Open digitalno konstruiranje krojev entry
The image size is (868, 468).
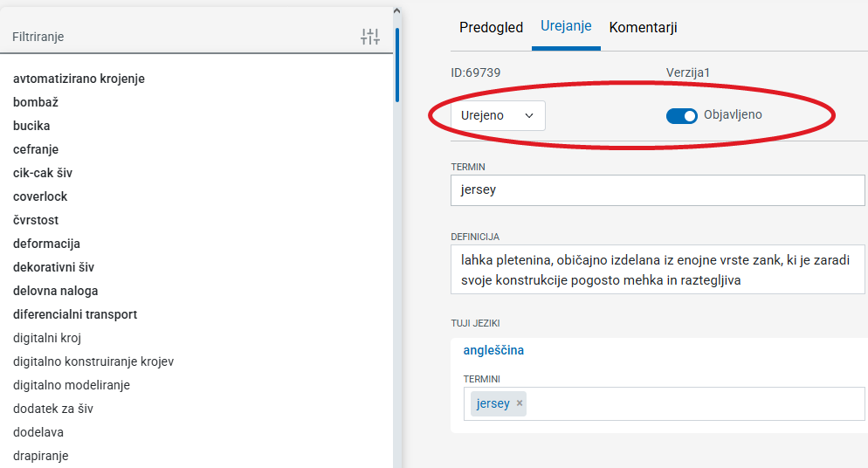93,361
